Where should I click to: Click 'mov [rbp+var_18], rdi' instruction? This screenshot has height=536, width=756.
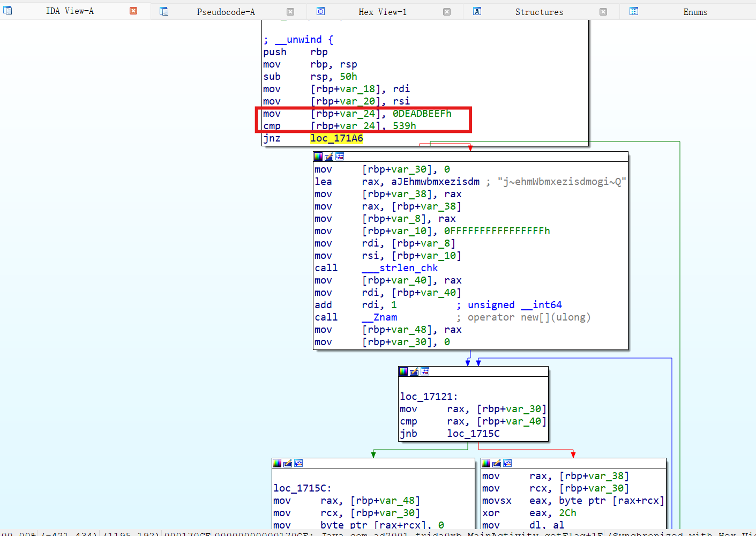coord(336,89)
